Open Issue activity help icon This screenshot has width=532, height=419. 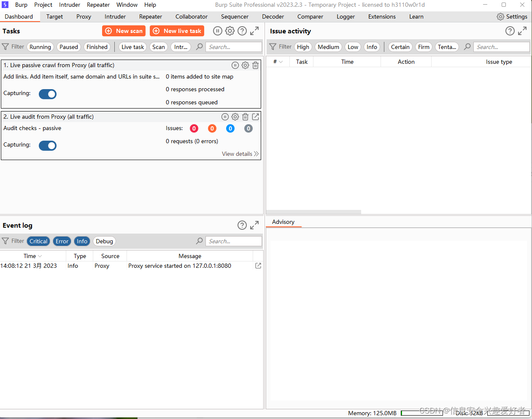click(x=510, y=31)
